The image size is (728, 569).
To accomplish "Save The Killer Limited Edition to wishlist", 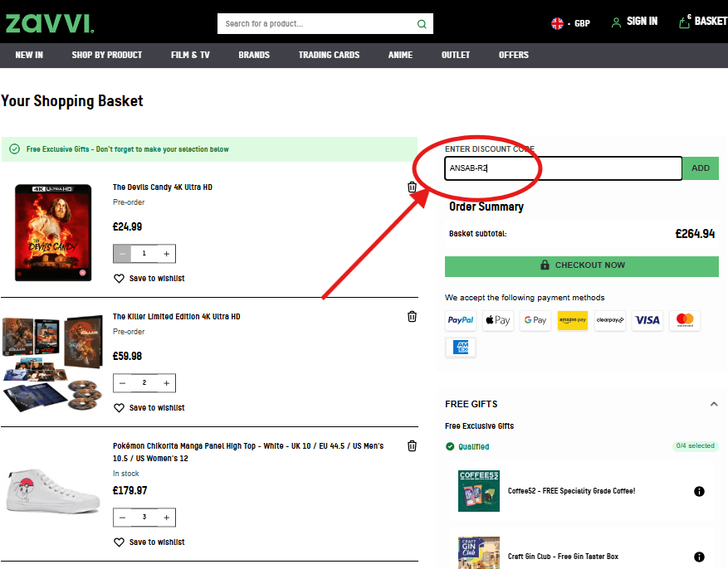I will tap(148, 407).
